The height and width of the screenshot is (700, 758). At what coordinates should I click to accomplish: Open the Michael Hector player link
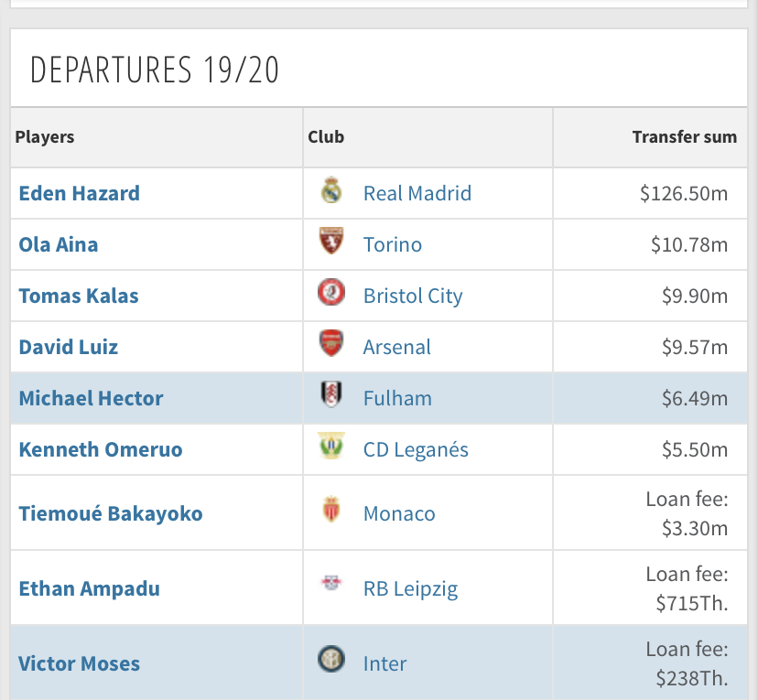pos(92,398)
